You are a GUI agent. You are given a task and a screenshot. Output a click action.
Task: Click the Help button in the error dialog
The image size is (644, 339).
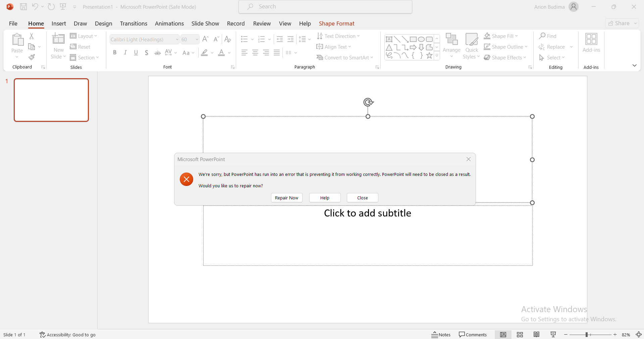click(325, 198)
